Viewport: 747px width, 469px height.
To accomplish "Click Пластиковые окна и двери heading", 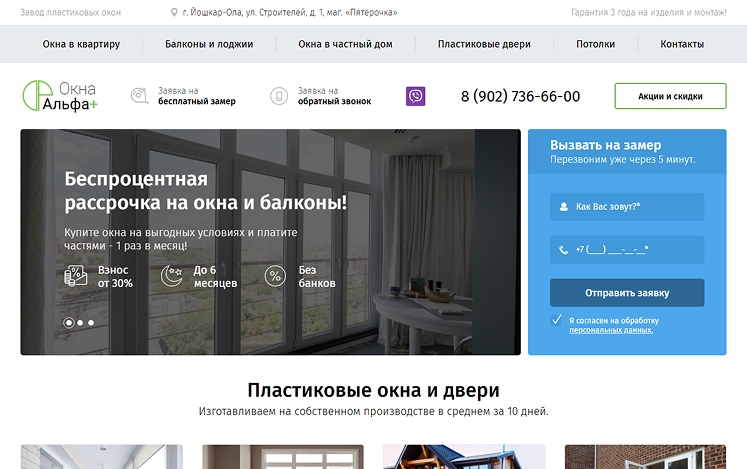I will 374,390.
